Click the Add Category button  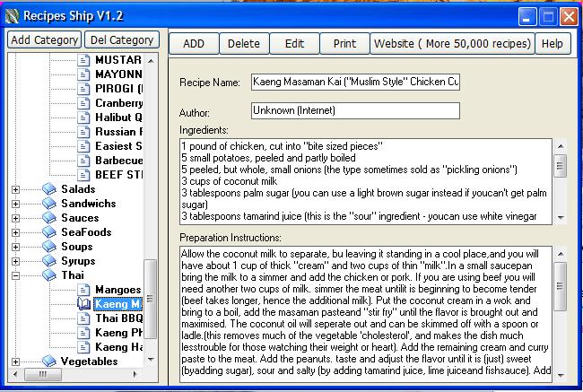(x=45, y=40)
